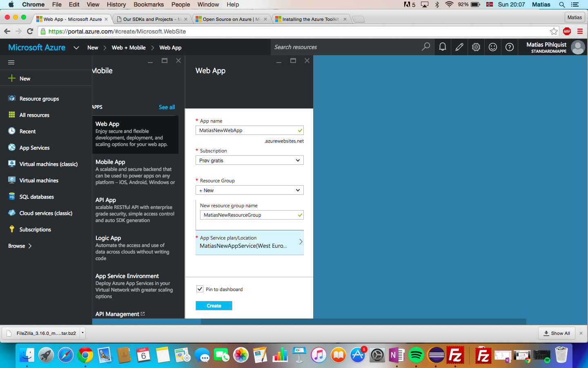Click the search magnifier in Azure header
The height and width of the screenshot is (368, 588).
tap(426, 47)
